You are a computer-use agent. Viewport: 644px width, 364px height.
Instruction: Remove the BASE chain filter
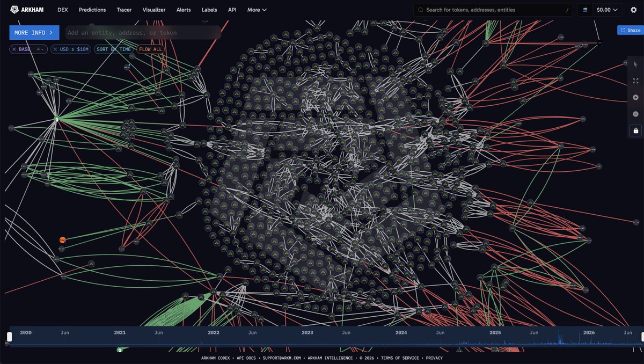pyautogui.click(x=14, y=49)
